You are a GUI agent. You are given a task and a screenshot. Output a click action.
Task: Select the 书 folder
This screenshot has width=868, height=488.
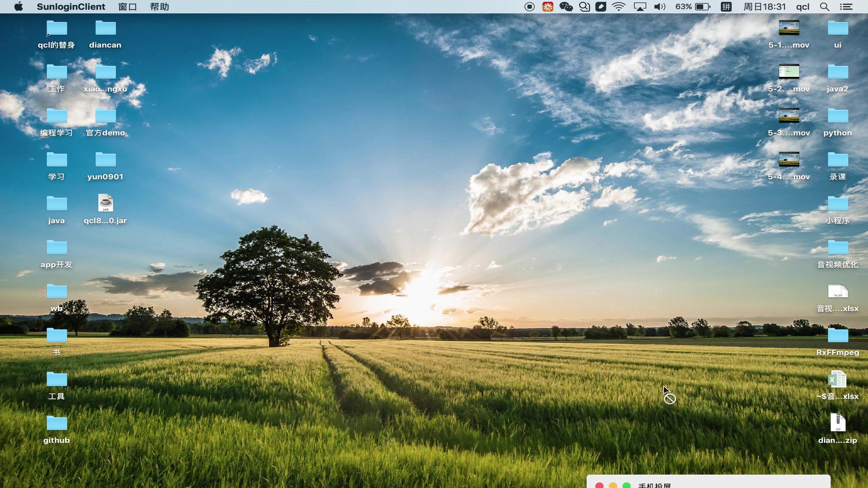pos(57,341)
